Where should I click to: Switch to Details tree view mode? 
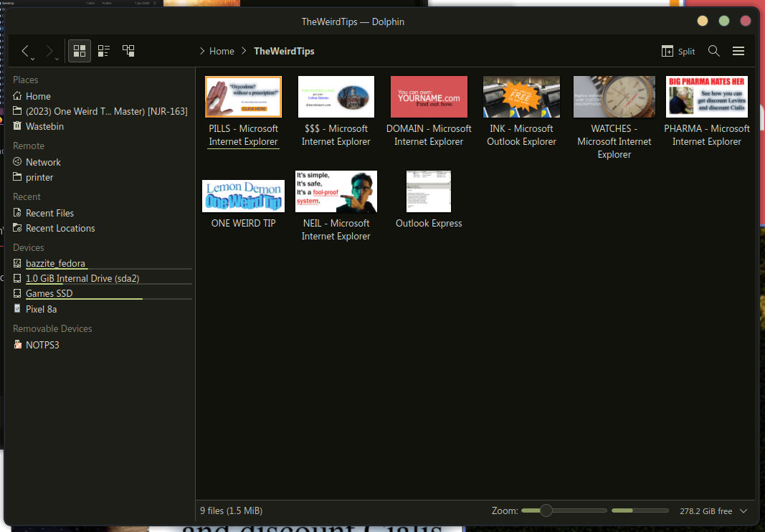[128, 51]
